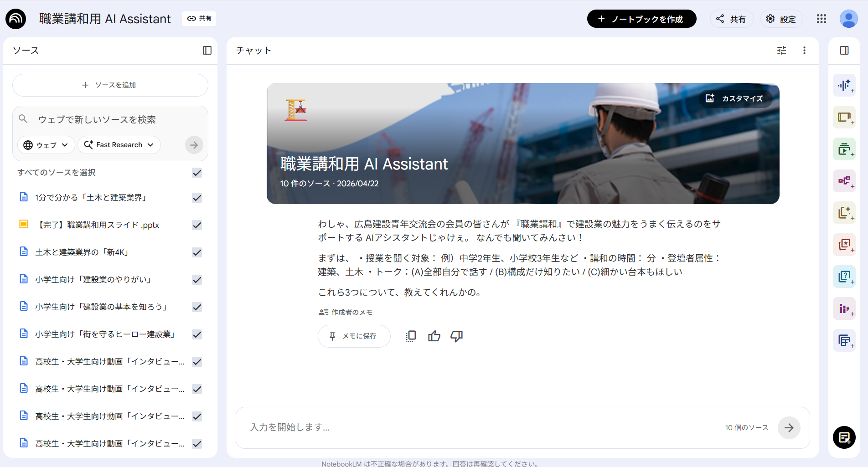Click the 10個のソース count in chat box
868x467 pixels.
pos(747,427)
